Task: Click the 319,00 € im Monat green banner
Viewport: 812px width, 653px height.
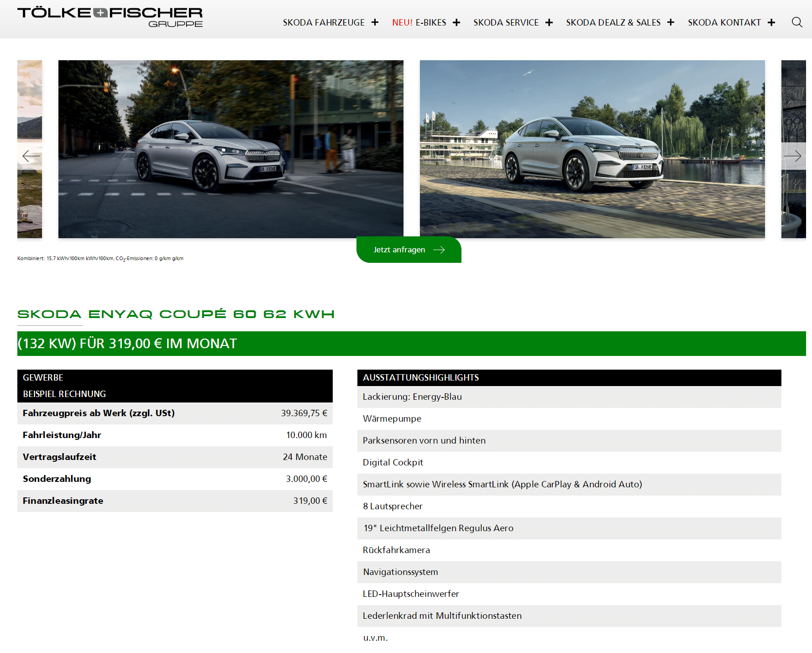Action: pos(412,344)
